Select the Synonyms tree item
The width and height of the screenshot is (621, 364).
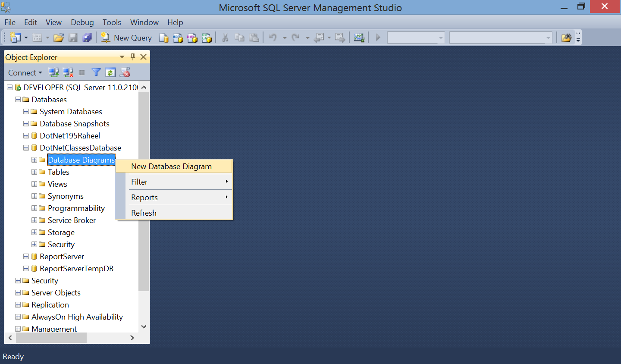(x=66, y=196)
